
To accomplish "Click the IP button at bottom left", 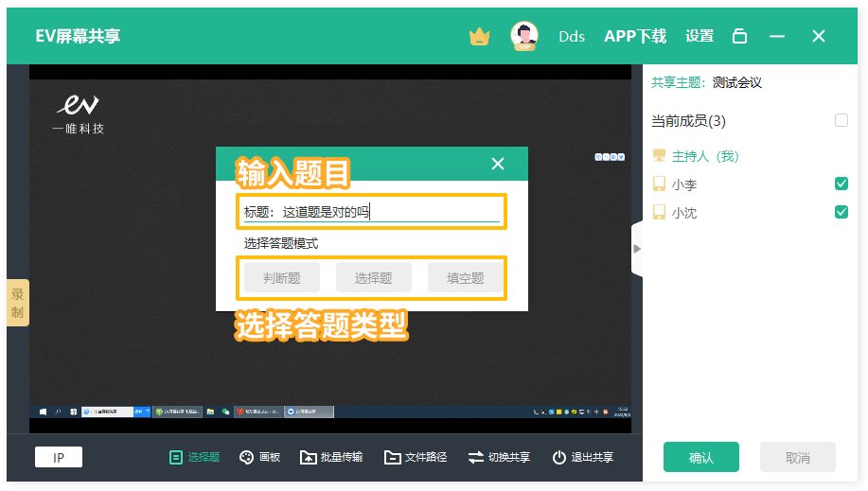I will pos(59,458).
